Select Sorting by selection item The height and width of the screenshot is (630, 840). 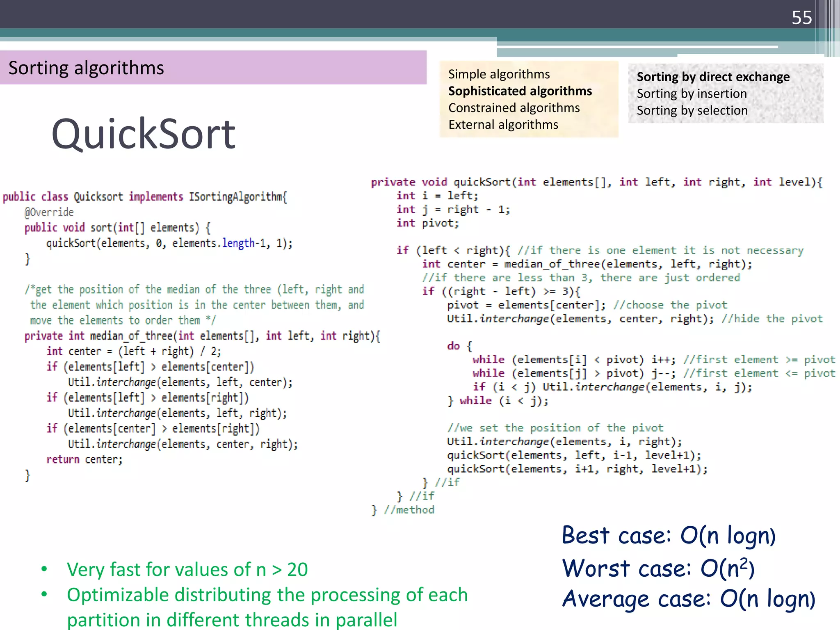tap(692, 111)
